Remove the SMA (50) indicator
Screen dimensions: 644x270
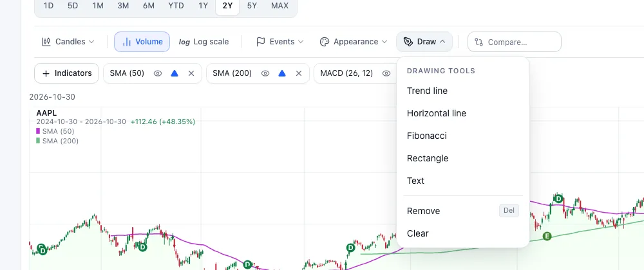(191, 73)
